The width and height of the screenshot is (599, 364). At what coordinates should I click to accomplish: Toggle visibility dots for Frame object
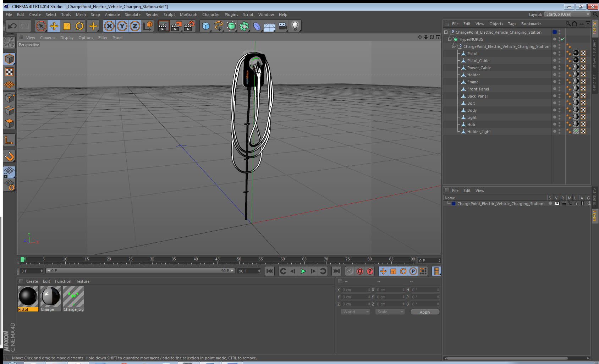(x=559, y=82)
